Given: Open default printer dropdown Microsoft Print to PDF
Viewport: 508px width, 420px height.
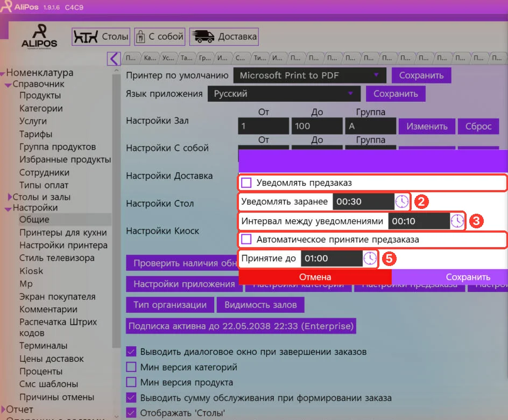Looking at the screenshot, I should pyautogui.click(x=310, y=75).
